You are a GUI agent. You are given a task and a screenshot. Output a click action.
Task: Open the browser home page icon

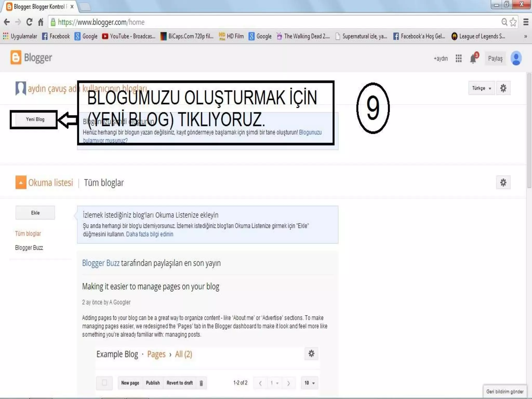pyautogui.click(x=41, y=22)
